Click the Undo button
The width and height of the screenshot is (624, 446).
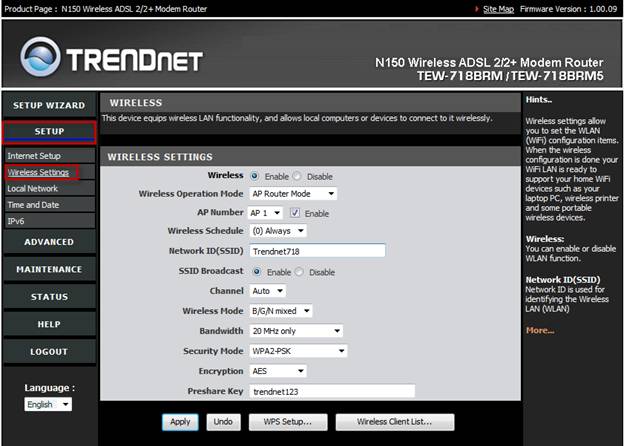coord(223,422)
